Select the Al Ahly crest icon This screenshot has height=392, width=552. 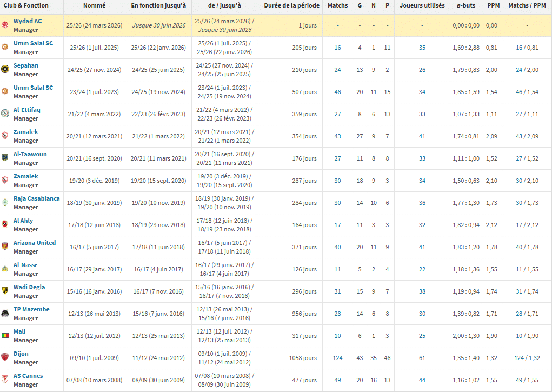[x=5, y=224]
